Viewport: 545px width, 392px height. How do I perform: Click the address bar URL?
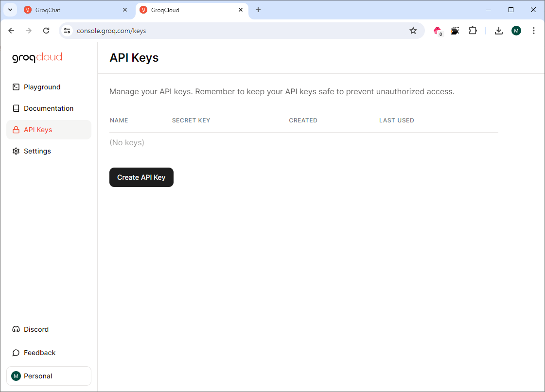pyautogui.click(x=111, y=31)
